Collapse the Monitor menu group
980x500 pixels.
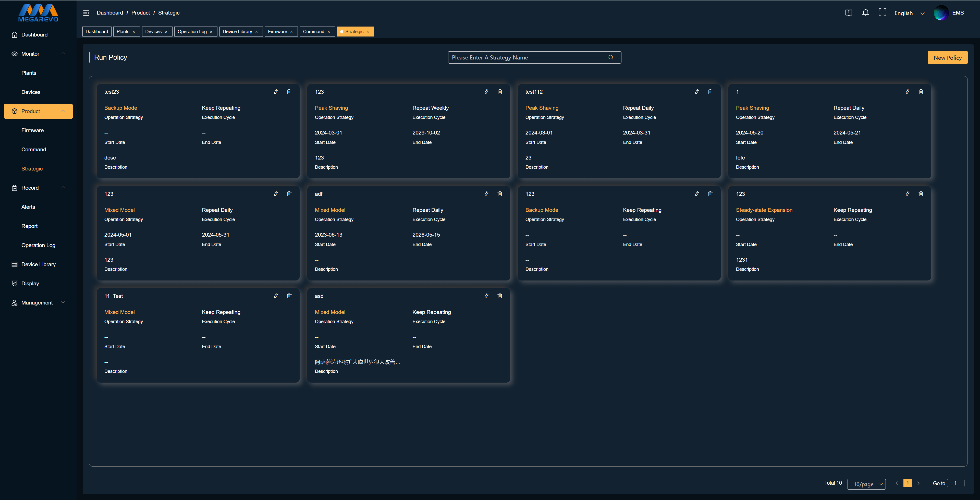[x=63, y=54]
